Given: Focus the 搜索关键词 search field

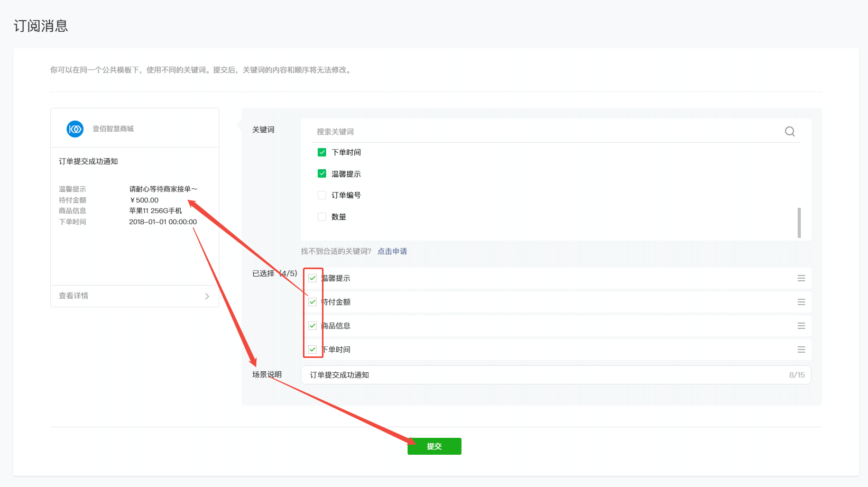Looking at the screenshot, I should click(544, 132).
